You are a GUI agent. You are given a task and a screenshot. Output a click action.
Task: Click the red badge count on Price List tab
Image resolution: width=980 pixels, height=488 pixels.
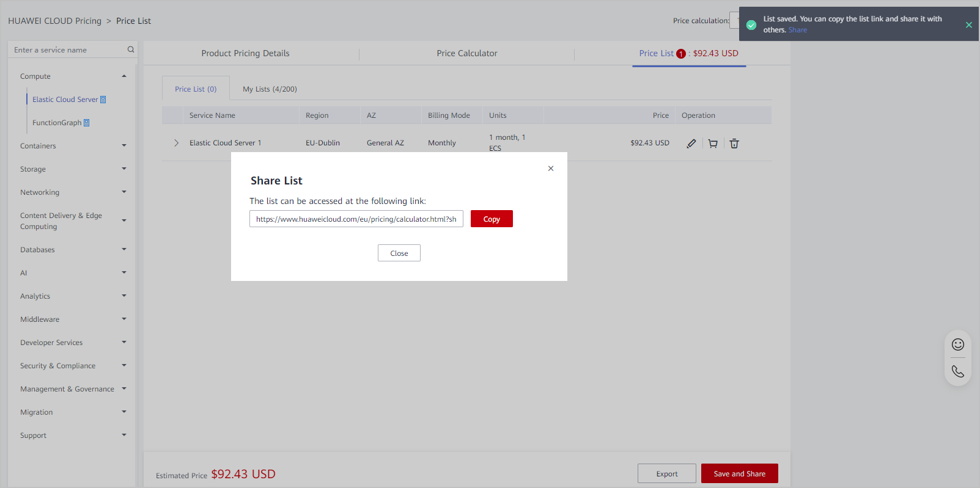pyautogui.click(x=681, y=54)
